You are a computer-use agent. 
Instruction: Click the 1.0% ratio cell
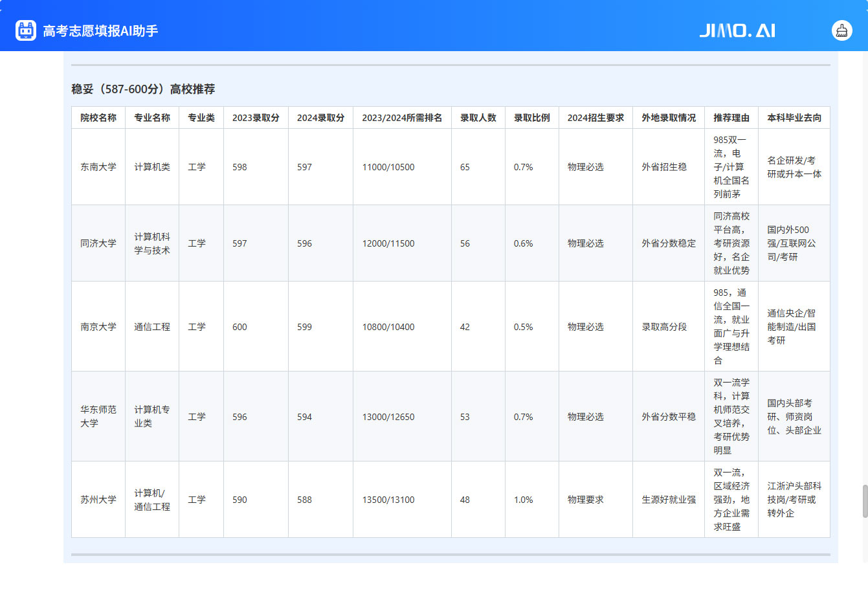coord(532,500)
